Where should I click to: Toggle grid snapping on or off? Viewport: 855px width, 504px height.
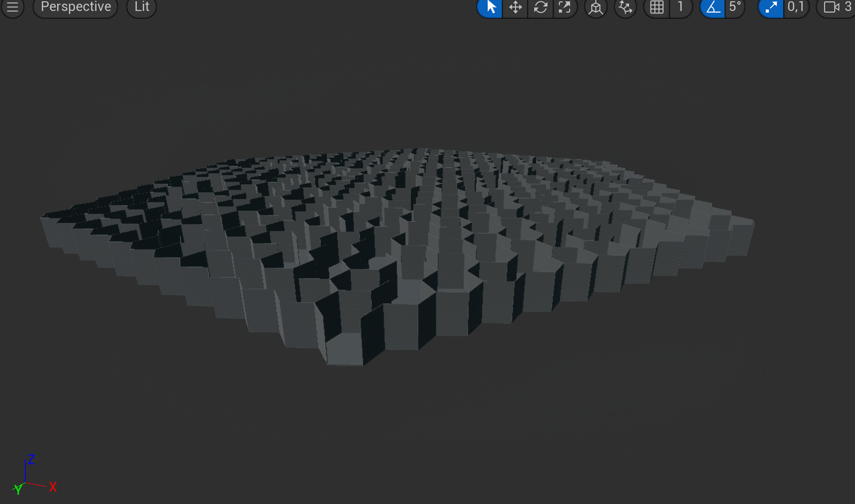click(x=657, y=7)
